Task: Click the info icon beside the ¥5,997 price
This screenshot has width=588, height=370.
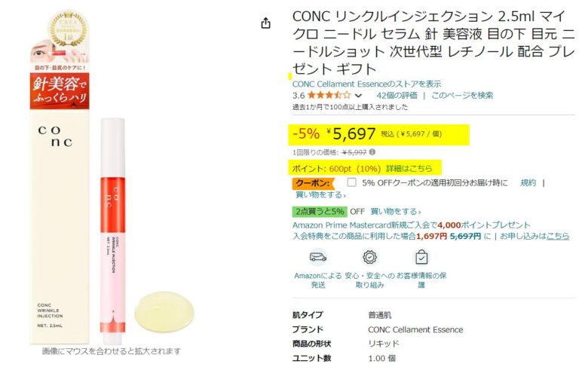Action: click(x=372, y=151)
